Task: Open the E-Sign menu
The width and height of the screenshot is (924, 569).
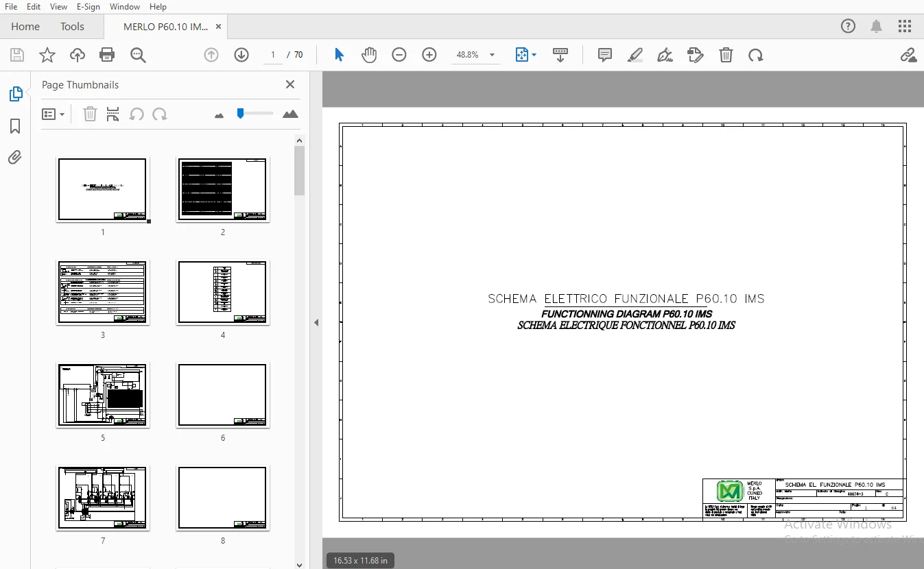Action: pos(88,7)
